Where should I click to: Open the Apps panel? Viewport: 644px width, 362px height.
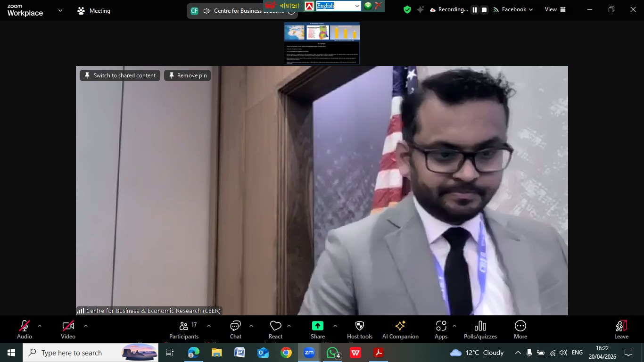point(441,329)
